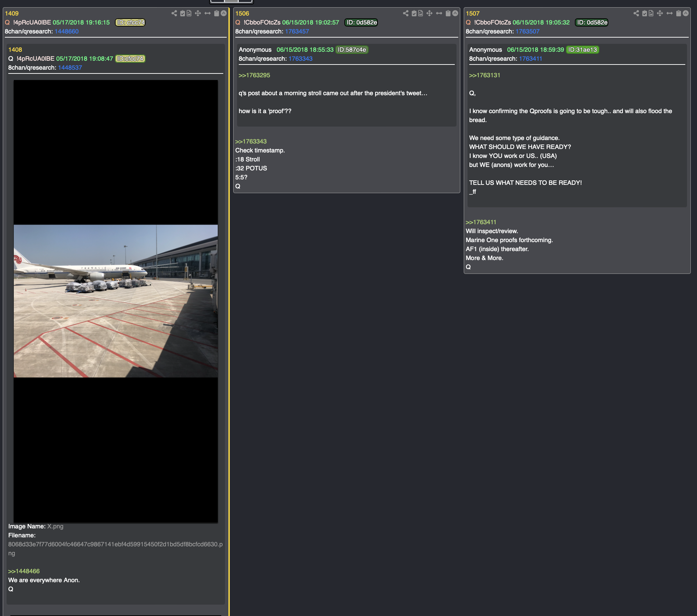Follow reply reference >>1763131
The height and width of the screenshot is (616, 697).
point(484,75)
